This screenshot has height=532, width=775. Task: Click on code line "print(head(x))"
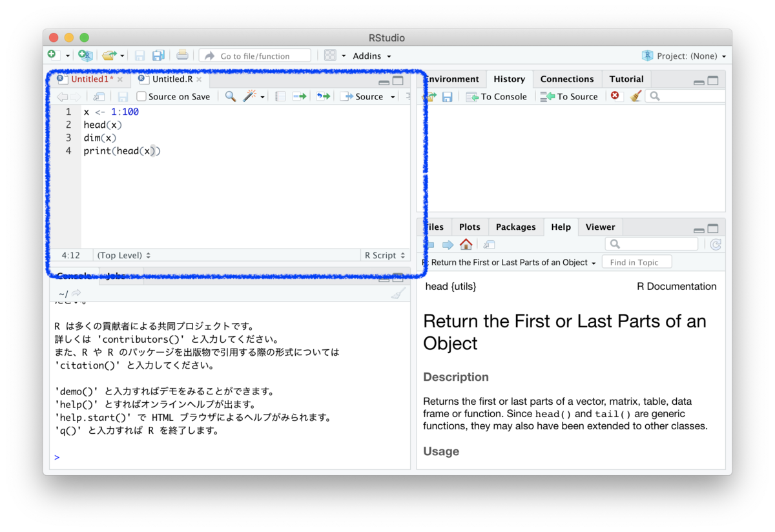[122, 150]
